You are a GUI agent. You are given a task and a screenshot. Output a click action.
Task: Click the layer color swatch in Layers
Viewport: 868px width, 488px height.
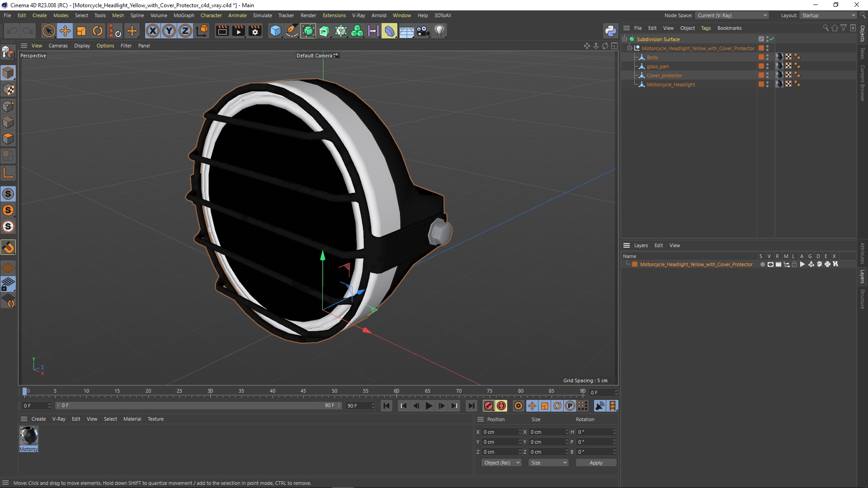635,264
